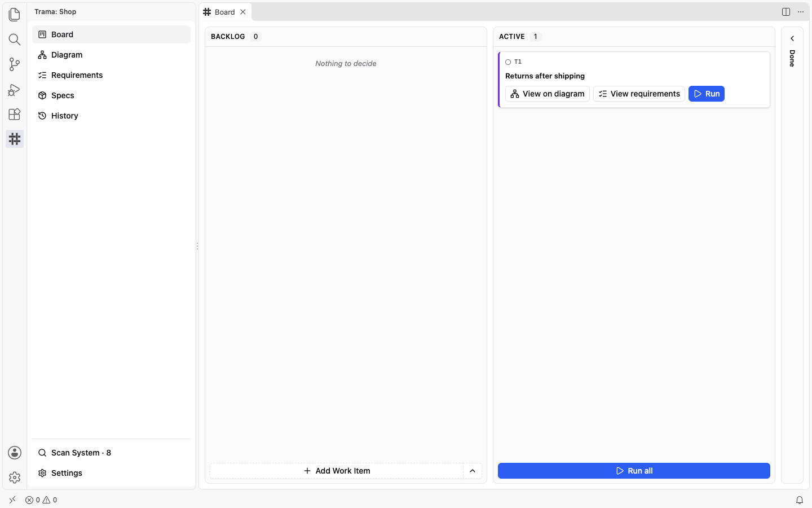Open the Source Control icon

(15, 64)
